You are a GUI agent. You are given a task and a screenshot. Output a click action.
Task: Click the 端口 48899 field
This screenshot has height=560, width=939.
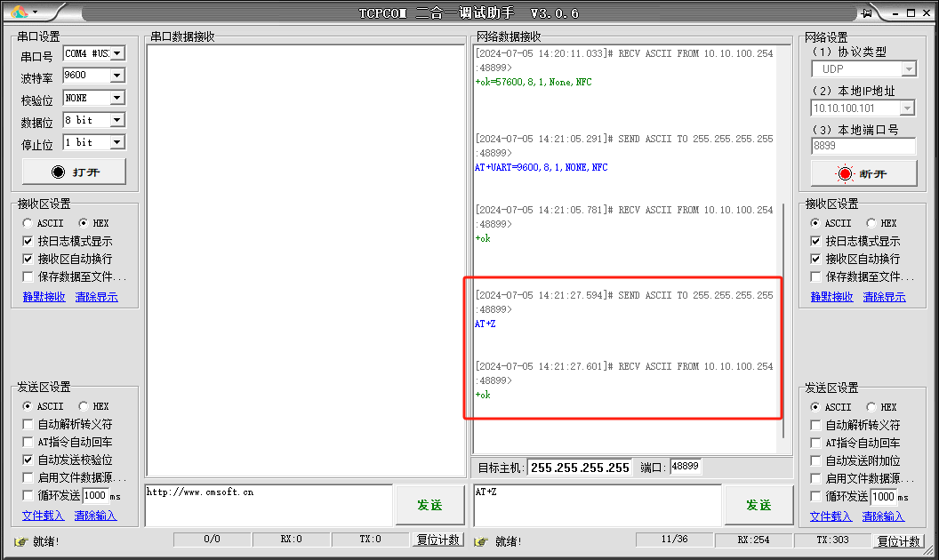pos(685,467)
